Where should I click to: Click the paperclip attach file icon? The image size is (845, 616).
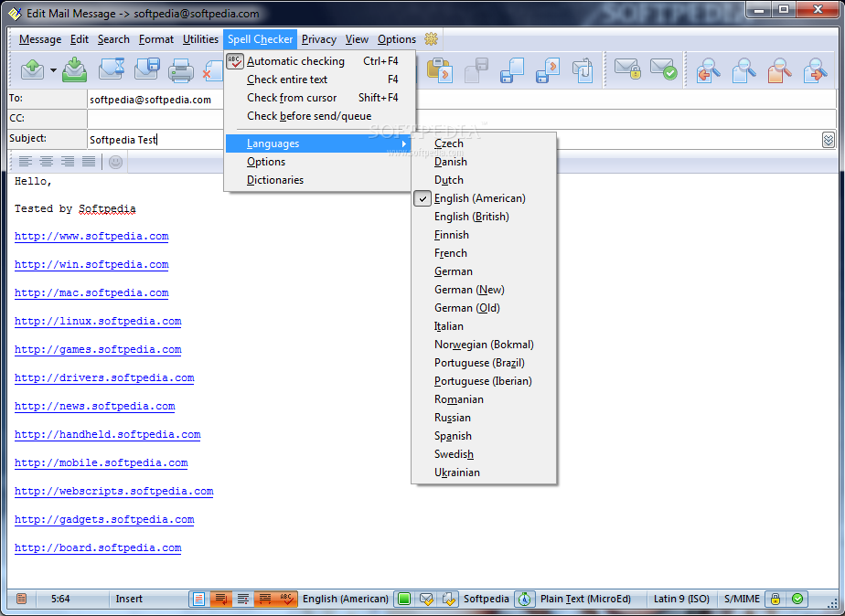point(583,70)
